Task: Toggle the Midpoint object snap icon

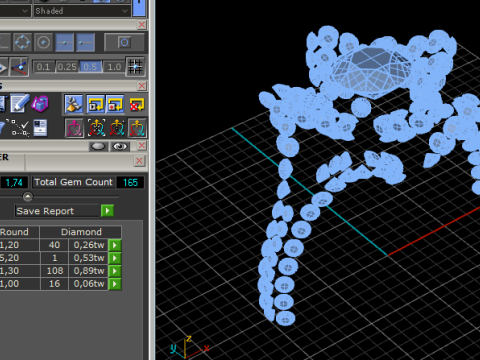Action: pos(64,42)
